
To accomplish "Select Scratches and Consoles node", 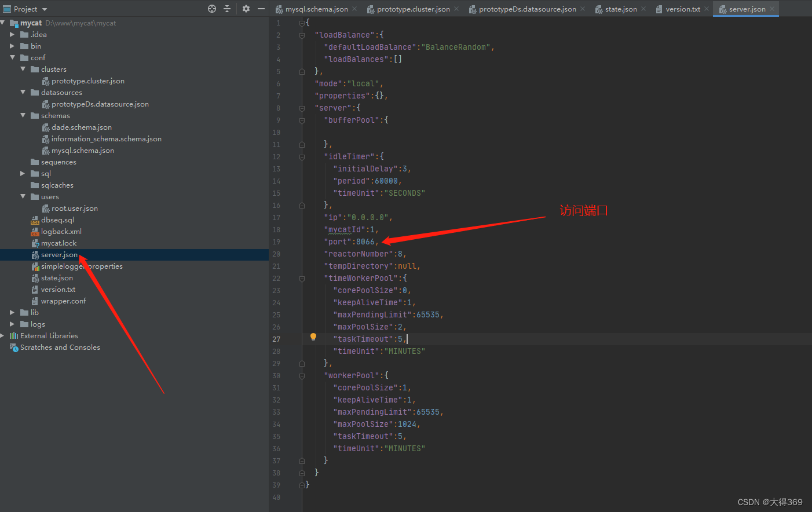I will pyautogui.click(x=60, y=348).
